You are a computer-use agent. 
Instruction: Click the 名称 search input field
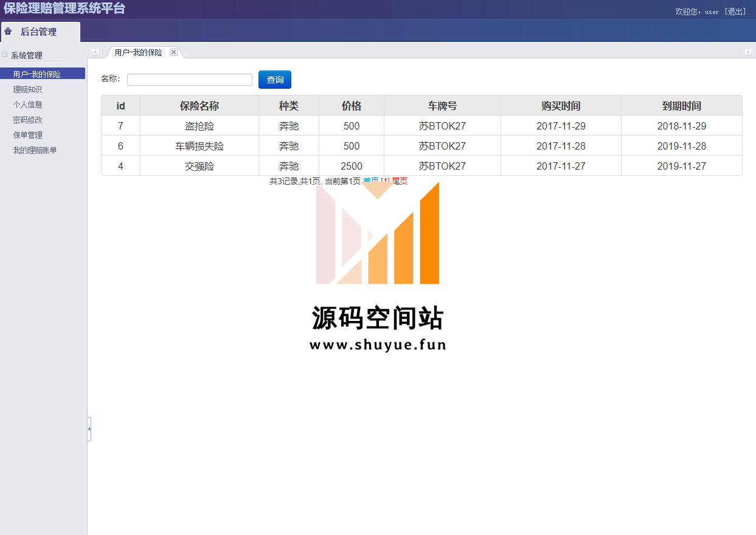coord(190,80)
